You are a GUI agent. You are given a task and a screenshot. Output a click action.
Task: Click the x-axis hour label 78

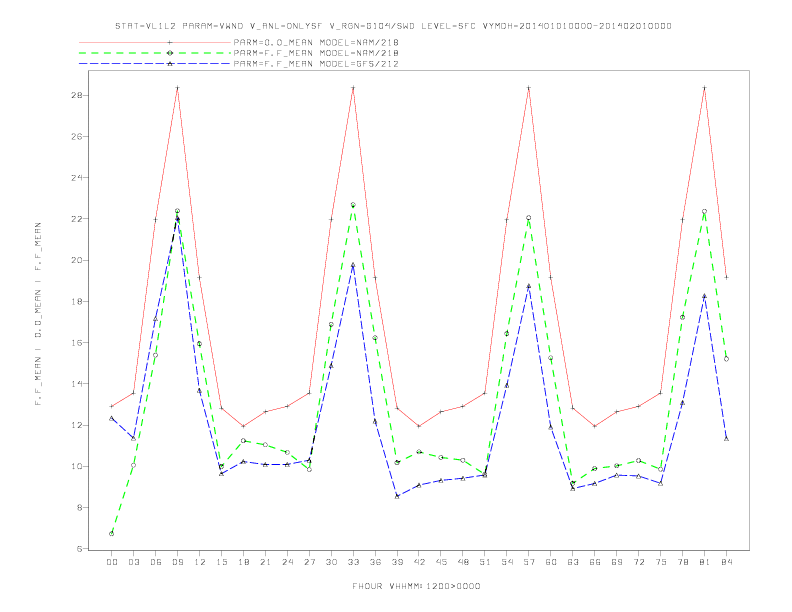pos(682,562)
